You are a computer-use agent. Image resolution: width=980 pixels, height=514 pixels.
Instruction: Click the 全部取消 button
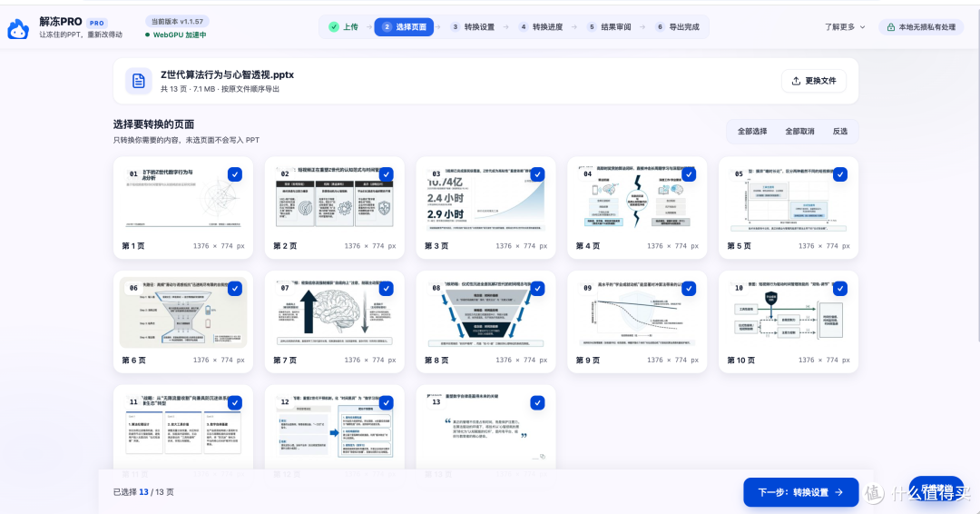coord(799,132)
